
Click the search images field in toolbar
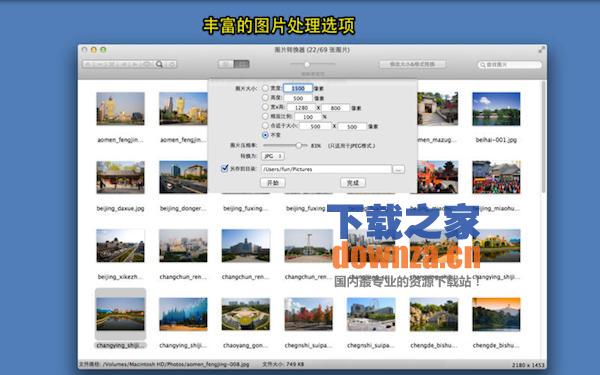tap(510, 65)
